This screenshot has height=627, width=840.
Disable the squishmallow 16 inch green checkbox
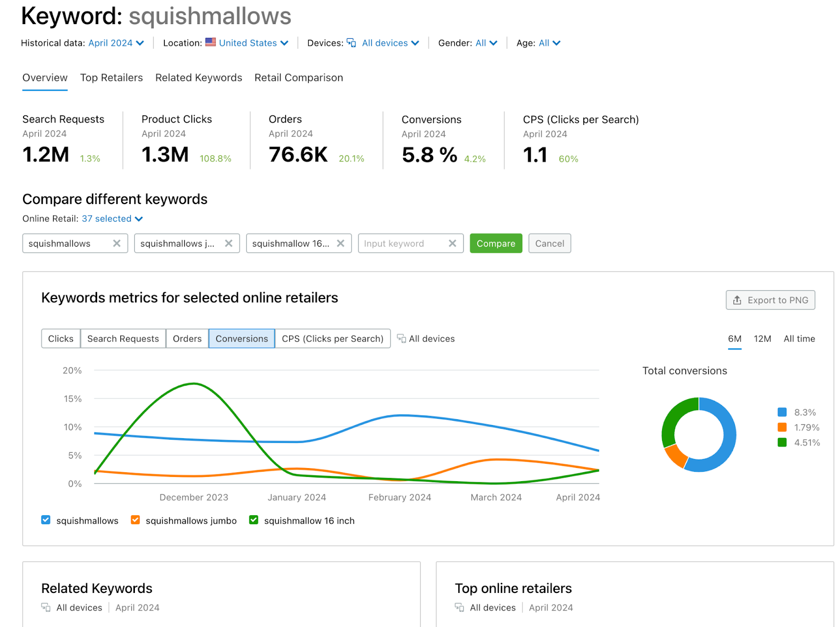tap(254, 520)
